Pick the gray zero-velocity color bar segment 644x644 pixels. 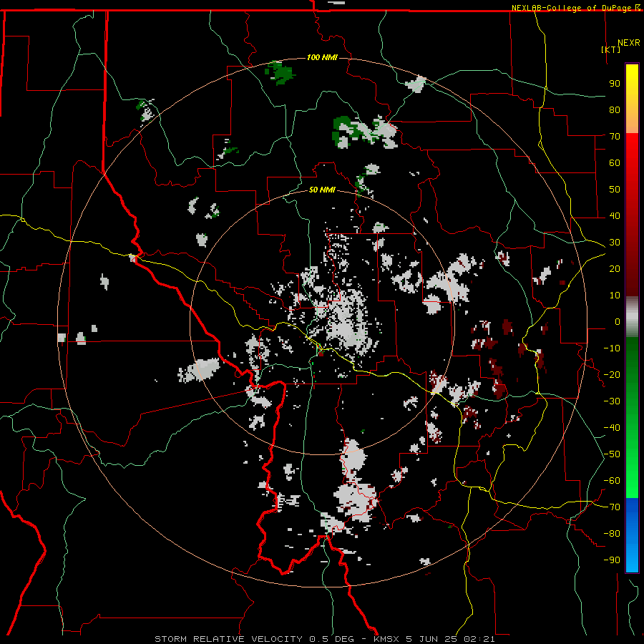632,317
